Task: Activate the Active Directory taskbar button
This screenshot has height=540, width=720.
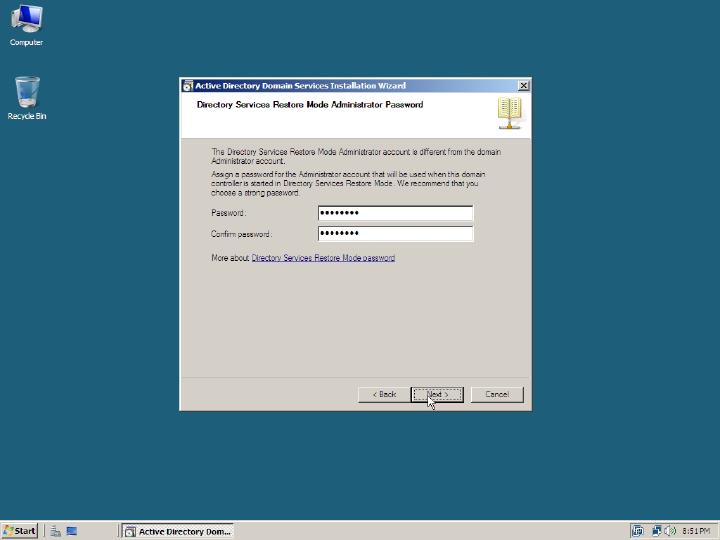Action: 178,531
